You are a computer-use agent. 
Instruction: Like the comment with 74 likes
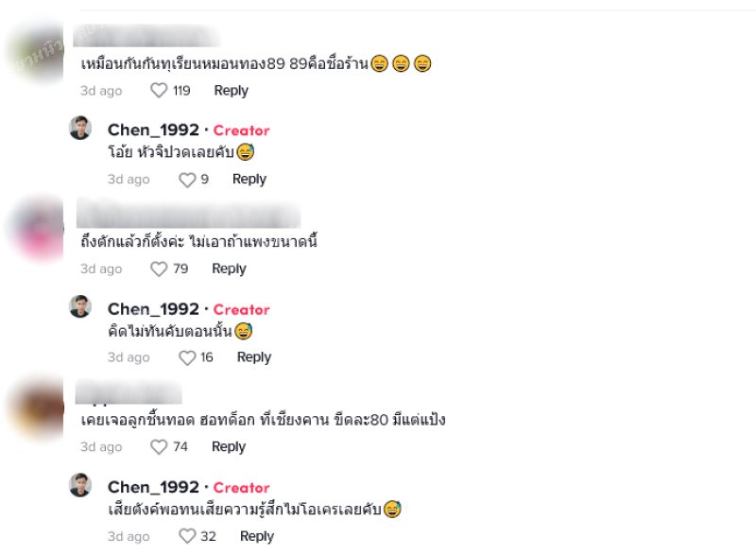pos(159,446)
